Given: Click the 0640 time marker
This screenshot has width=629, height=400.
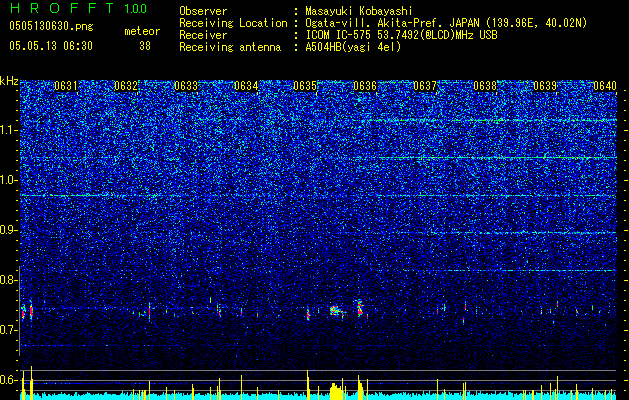Looking at the screenshot, I should click(605, 86).
